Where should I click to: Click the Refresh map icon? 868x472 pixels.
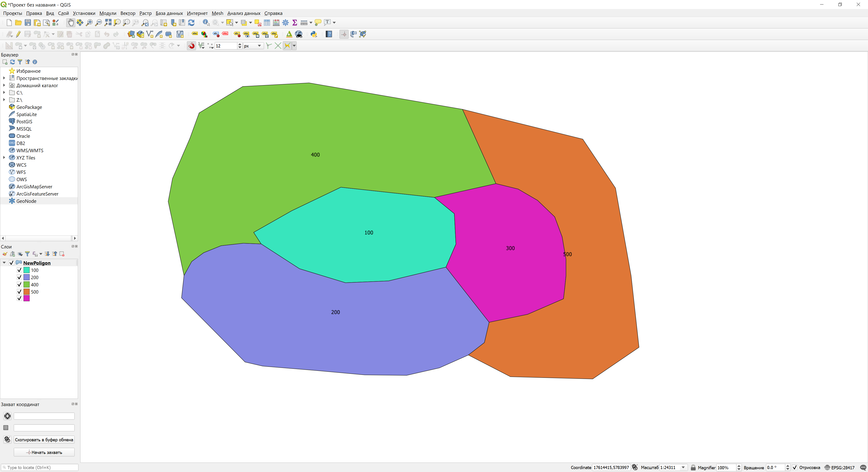tap(191, 23)
